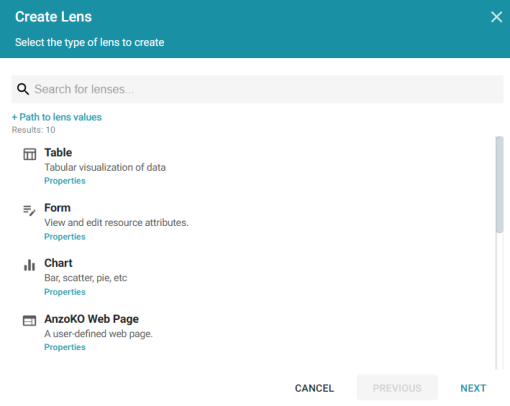The height and width of the screenshot is (406, 510).
Task: Pick the AnzoKO Web Page lens
Action: (92, 319)
